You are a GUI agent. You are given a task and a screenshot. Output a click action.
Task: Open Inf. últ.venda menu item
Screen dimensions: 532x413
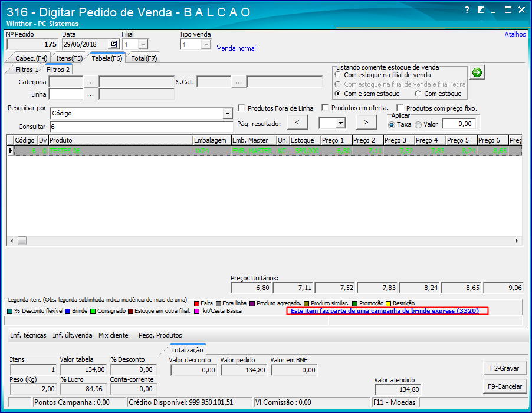pyautogui.click(x=73, y=335)
